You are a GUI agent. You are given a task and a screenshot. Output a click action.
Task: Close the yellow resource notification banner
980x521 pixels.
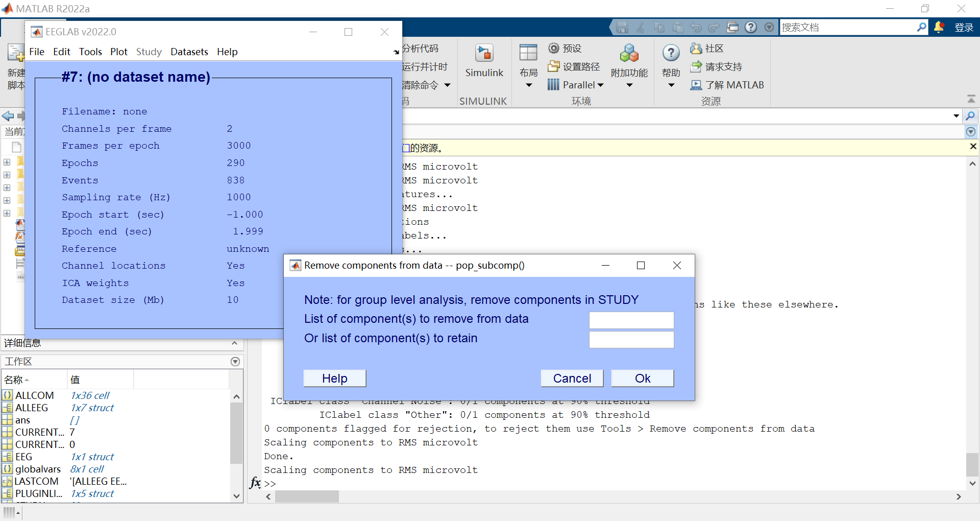coord(973,147)
